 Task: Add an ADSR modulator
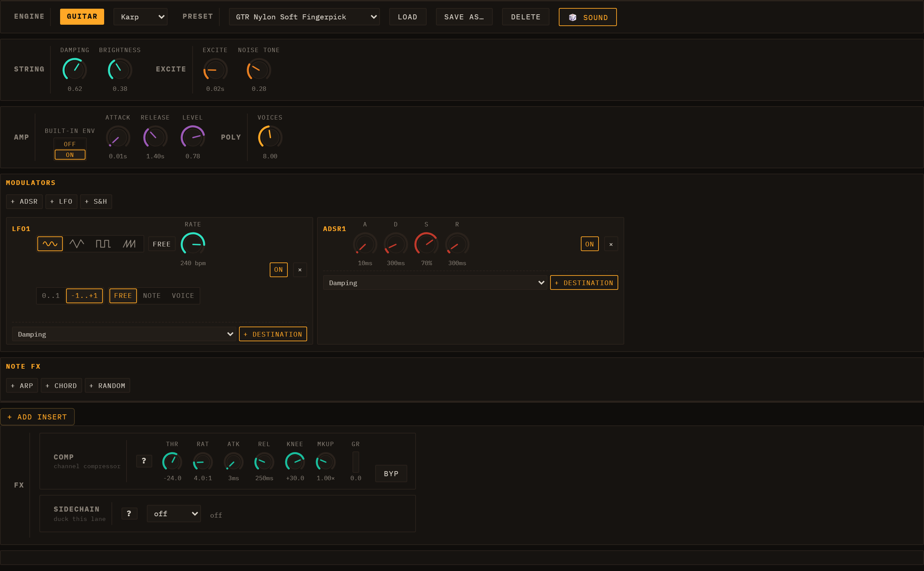[x=24, y=202]
